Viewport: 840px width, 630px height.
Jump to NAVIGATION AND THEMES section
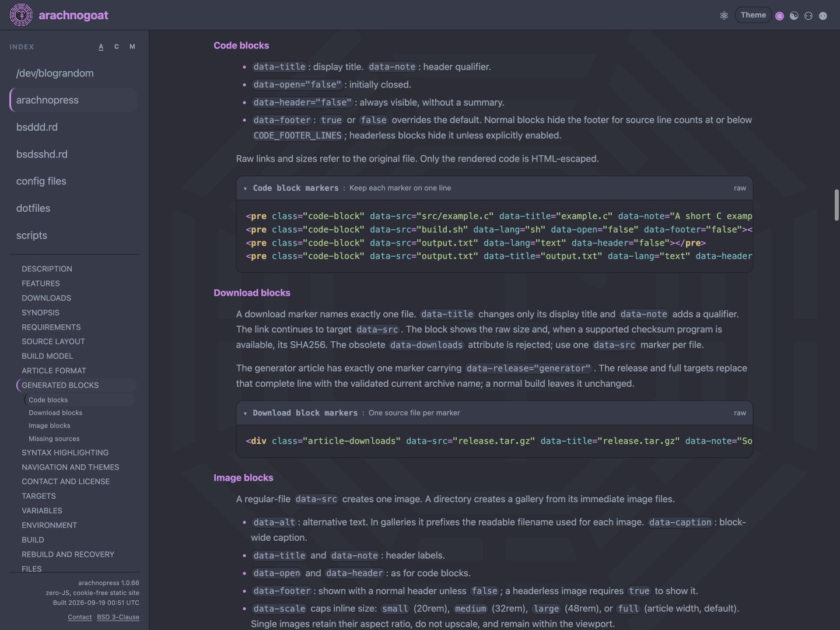tap(70, 467)
